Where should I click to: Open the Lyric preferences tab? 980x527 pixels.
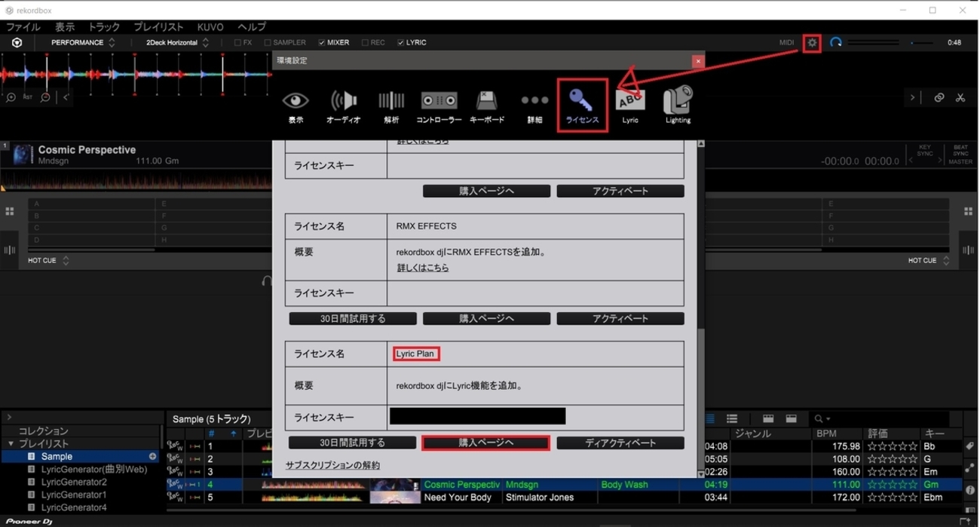630,106
